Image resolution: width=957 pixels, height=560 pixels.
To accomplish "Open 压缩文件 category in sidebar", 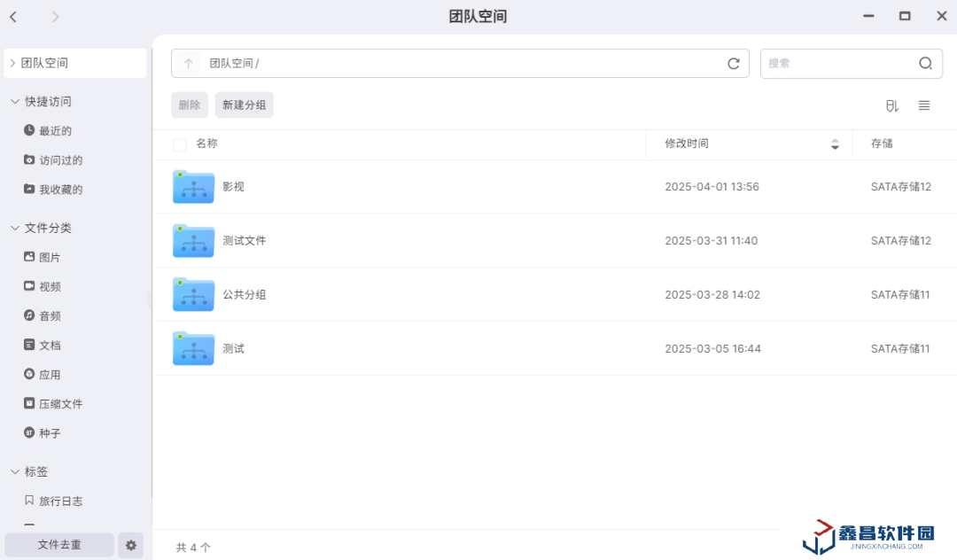I will (60, 404).
